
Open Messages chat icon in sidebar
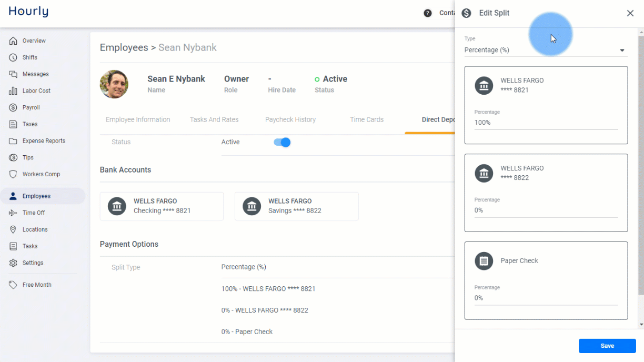coord(13,74)
